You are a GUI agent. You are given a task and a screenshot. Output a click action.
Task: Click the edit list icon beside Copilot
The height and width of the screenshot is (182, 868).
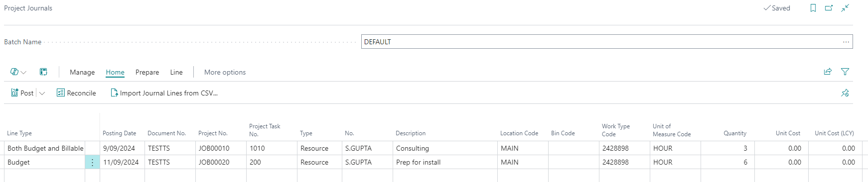pyautogui.click(x=43, y=72)
